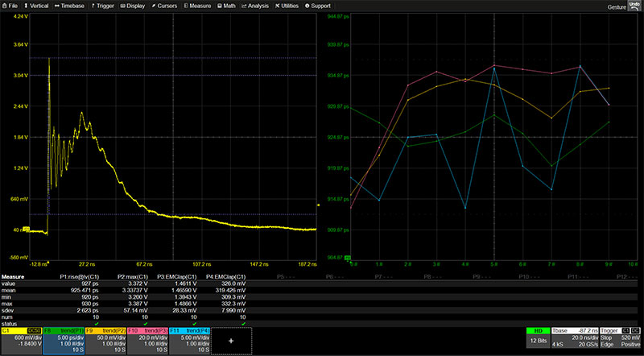Image resolution: width=644 pixels, height=356 pixels.
Task: Select the C1 channel descriptor box
Action: pos(21,341)
